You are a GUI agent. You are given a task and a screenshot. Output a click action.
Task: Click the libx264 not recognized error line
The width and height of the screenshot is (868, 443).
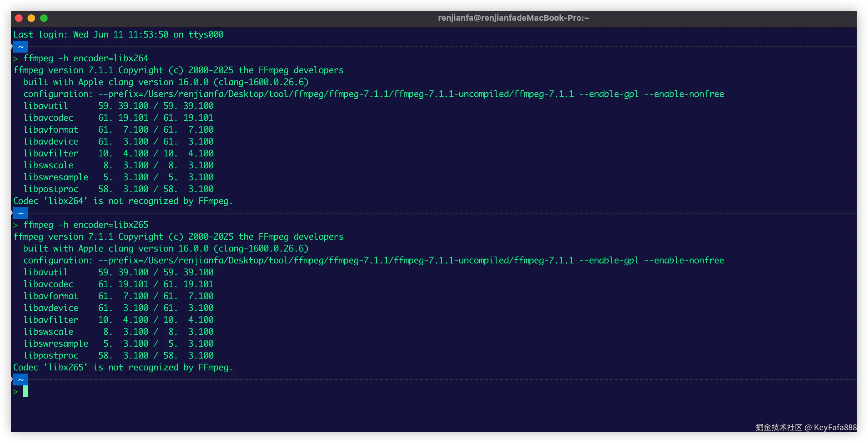pos(123,201)
